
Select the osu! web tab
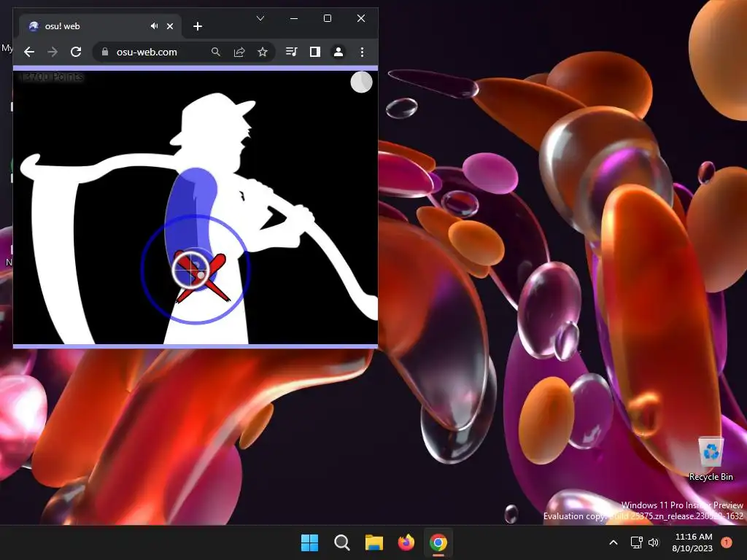coord(100,26)
